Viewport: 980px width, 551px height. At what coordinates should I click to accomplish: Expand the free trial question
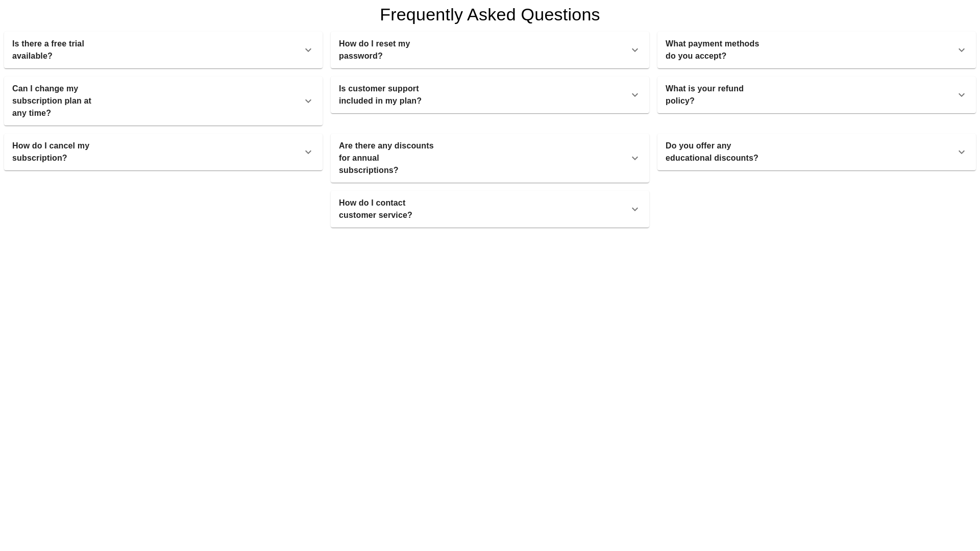(x=163, y=49)
